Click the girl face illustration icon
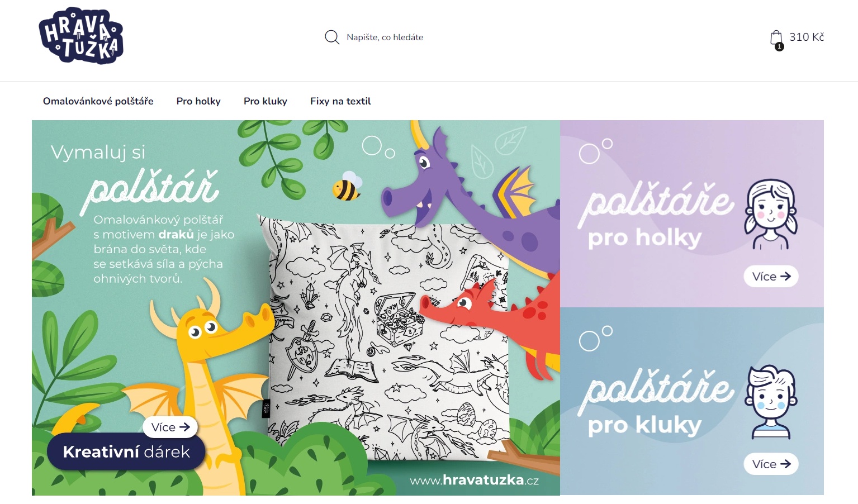 (771, 214)
